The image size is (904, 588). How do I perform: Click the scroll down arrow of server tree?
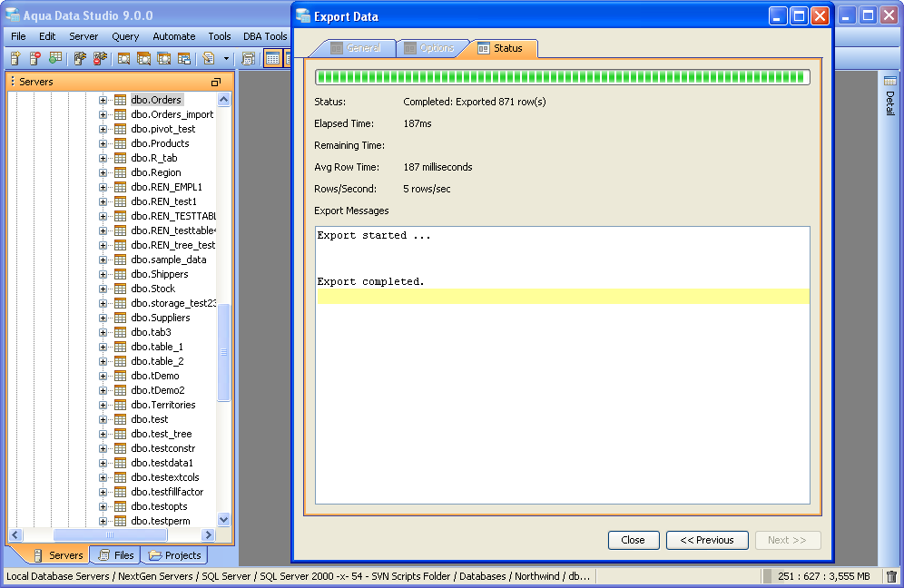point(223,519)
